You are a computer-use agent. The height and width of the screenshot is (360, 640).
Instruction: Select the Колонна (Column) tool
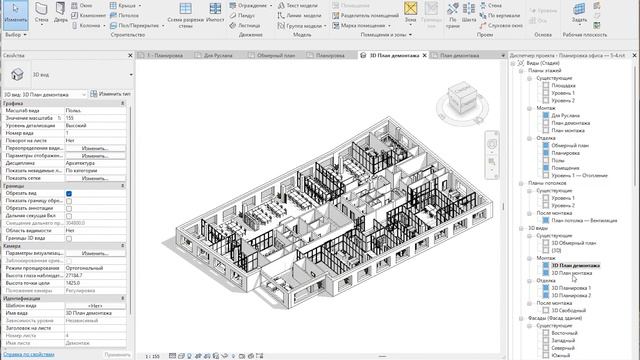tap(88, 25)
